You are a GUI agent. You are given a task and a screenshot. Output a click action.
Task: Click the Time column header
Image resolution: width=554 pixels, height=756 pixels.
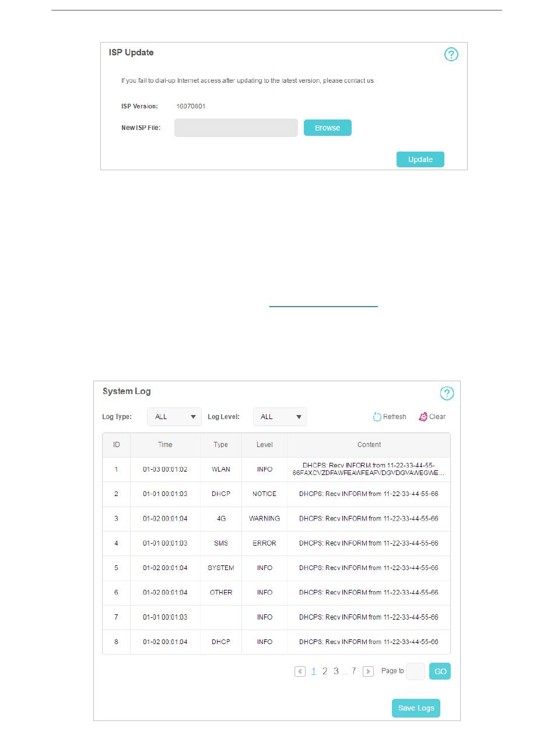(165, 445)
